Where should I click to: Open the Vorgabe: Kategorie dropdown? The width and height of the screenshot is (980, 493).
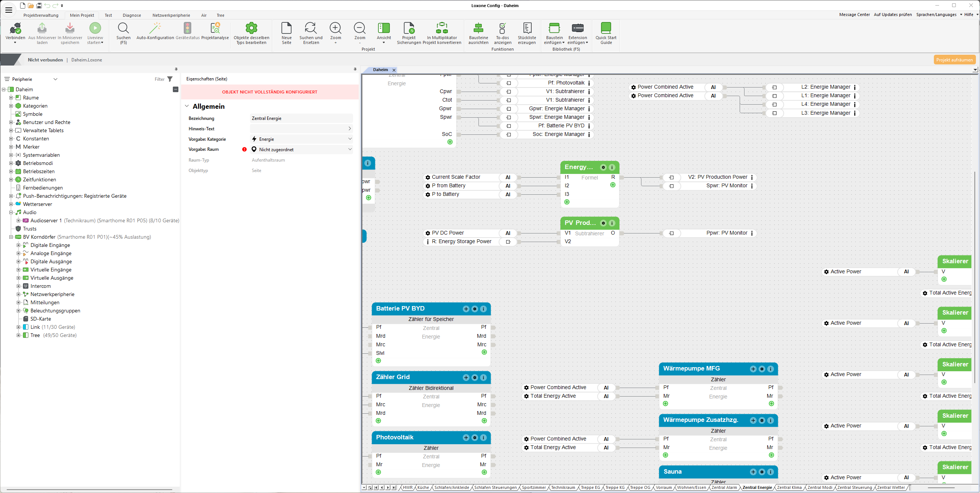350,139
